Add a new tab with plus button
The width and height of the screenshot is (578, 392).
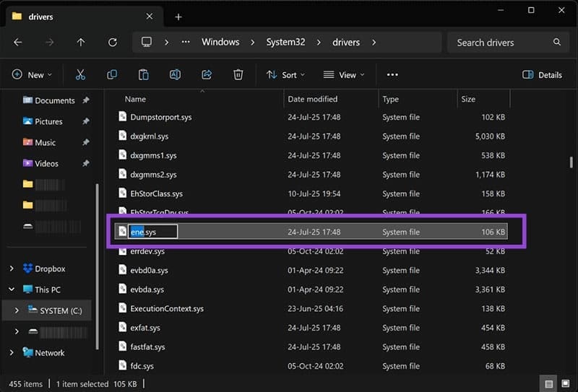[x=178, y=17]
